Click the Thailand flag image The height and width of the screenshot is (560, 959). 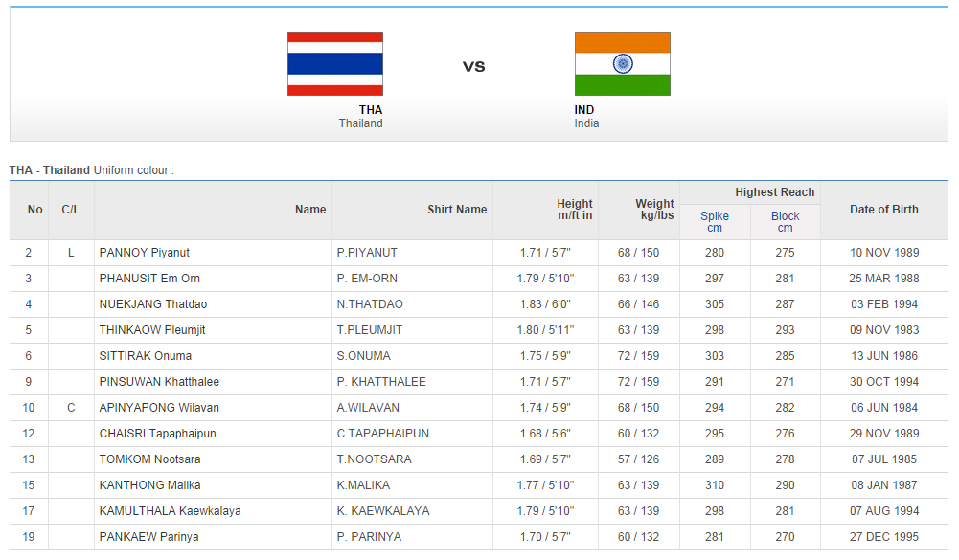pyautogui.click(x=335, y=63)
